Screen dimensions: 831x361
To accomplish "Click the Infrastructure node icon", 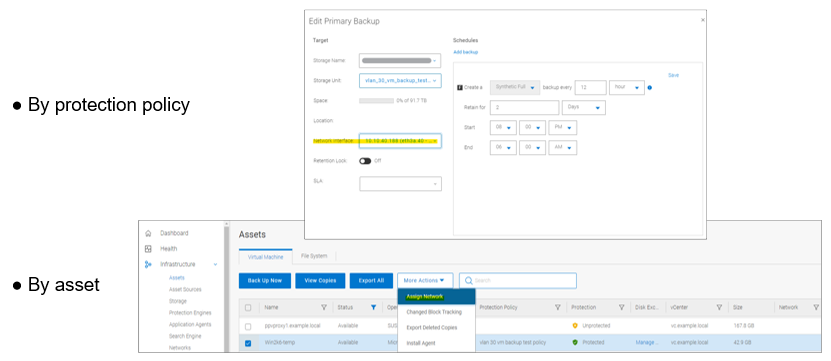I will [148, 264].
